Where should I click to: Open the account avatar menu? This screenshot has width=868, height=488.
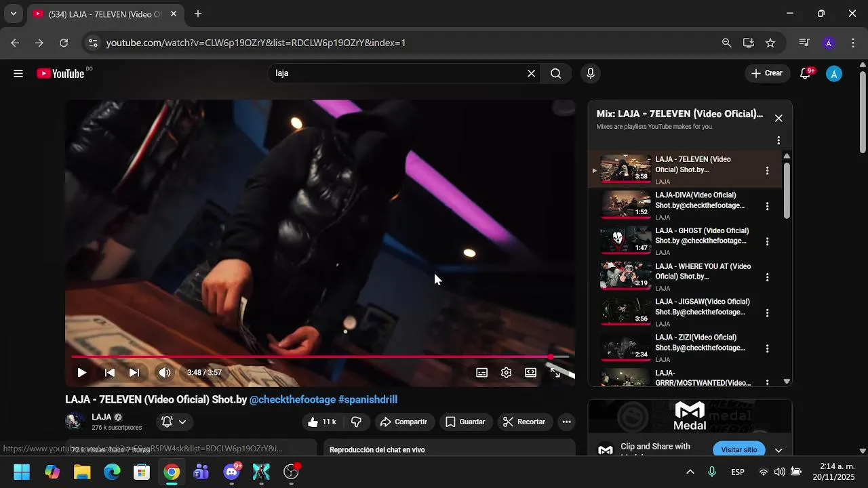(834, 73)
